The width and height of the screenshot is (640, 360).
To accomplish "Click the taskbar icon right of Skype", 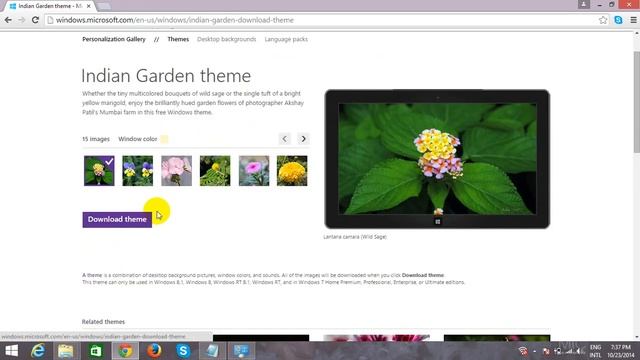I will (212, 351).
